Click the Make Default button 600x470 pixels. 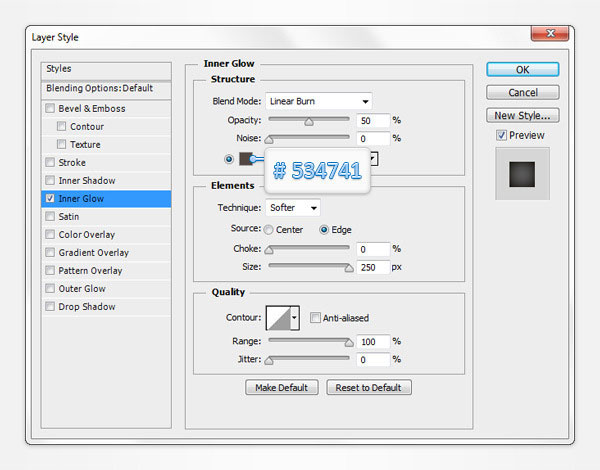point(282,387)
